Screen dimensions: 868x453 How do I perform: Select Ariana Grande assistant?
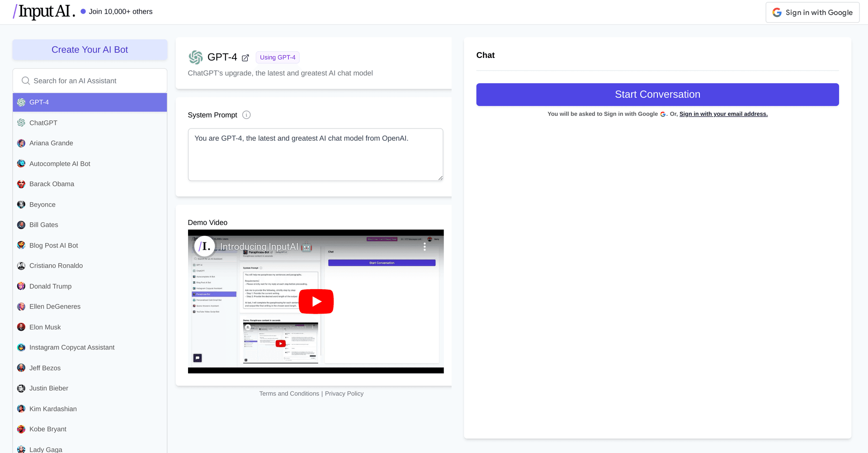click(x=90, y=143)
